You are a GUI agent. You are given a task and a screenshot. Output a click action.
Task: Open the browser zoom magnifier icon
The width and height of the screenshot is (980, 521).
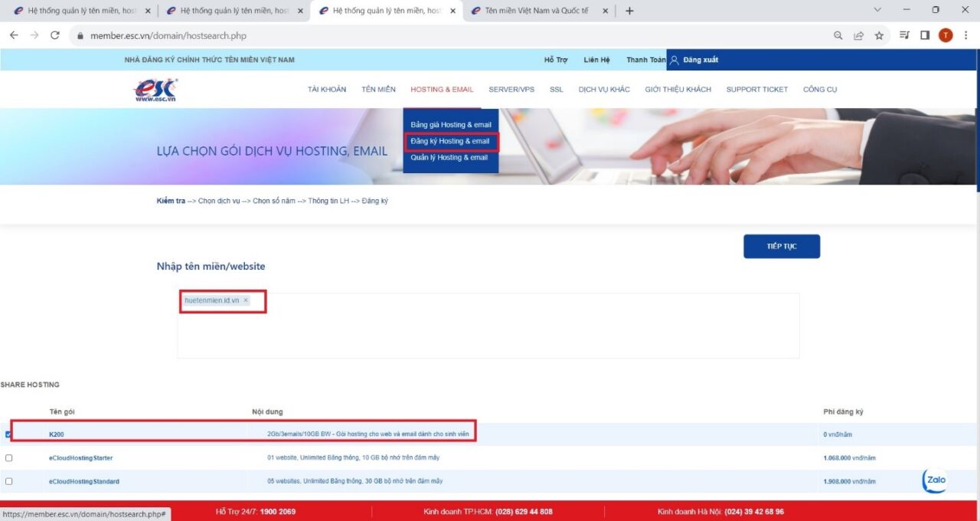tap(838, 35)
